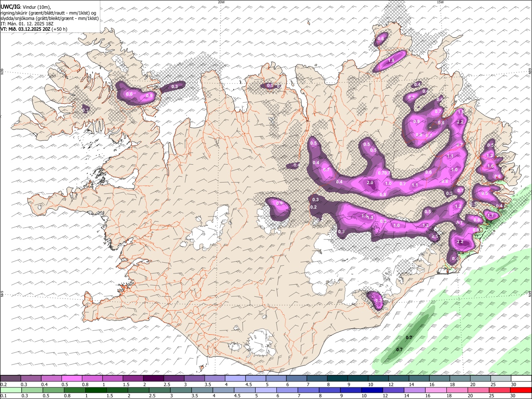
Task: Click the '12' number in the lower legend row
Action: 385,397
